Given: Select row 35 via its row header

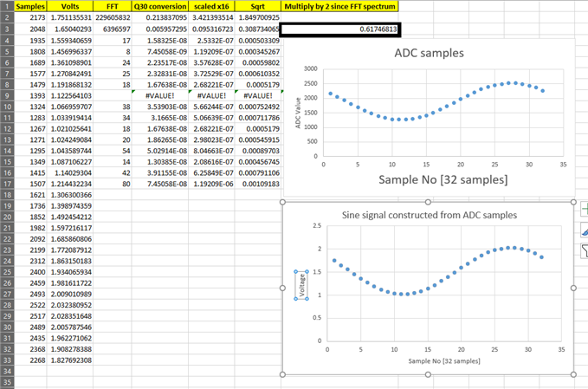Looking at the screenshot, I should click(7, 382).
